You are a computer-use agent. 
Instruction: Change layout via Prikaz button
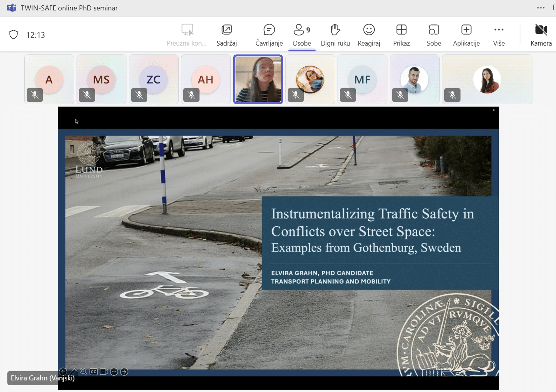pyautogui.click(x=401, y=35)
